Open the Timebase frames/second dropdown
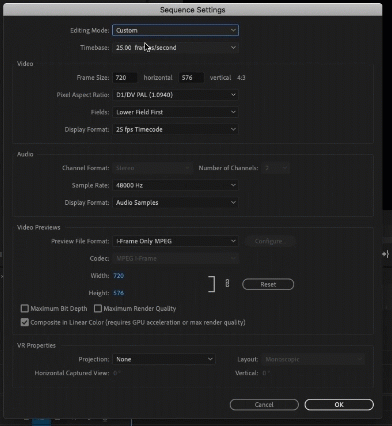The height and width of the screenshot is (426, 392). [x=175, y=48]
